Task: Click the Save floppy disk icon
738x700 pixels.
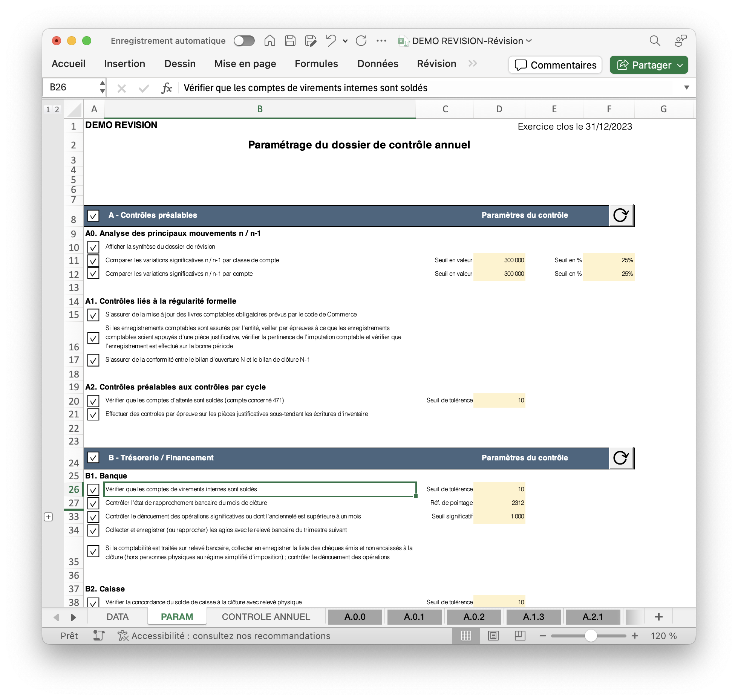Action: pos(290,41)
